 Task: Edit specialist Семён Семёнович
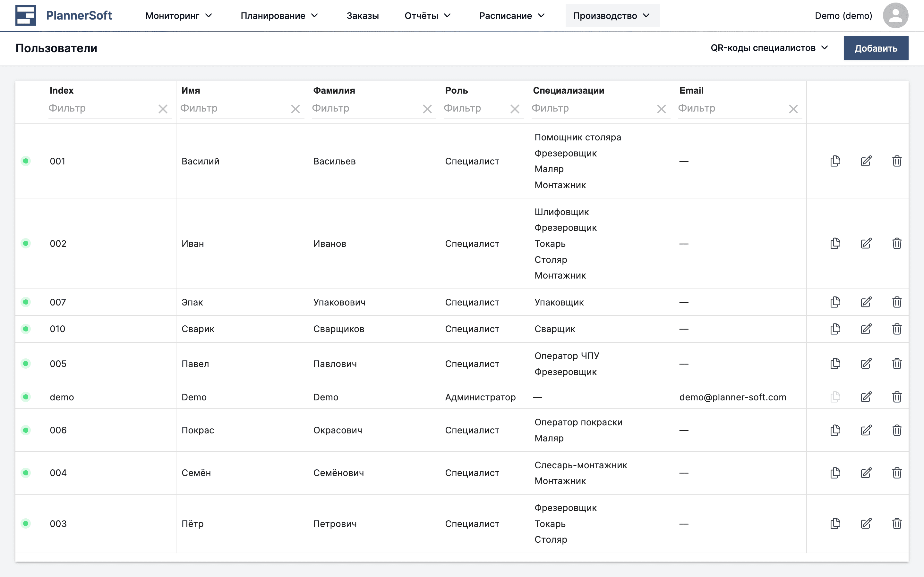point(866,473)
